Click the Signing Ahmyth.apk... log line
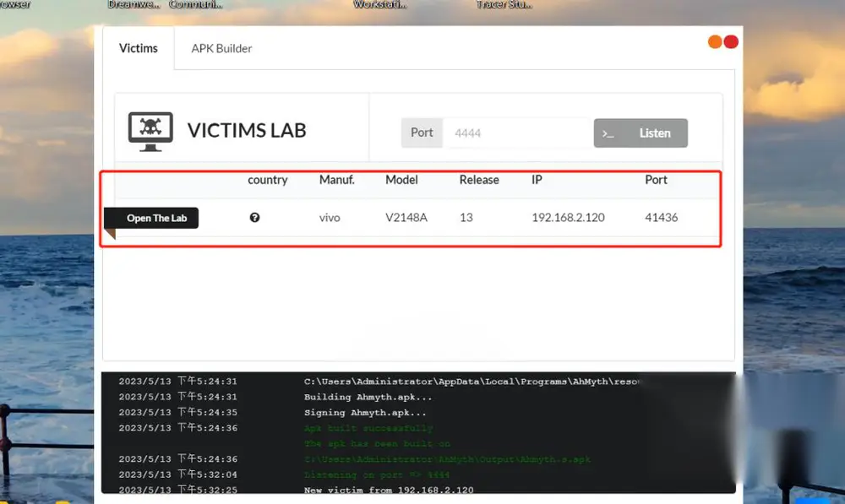Image resolution: width=845 pixels, height=504 pixels. point(365,413)
